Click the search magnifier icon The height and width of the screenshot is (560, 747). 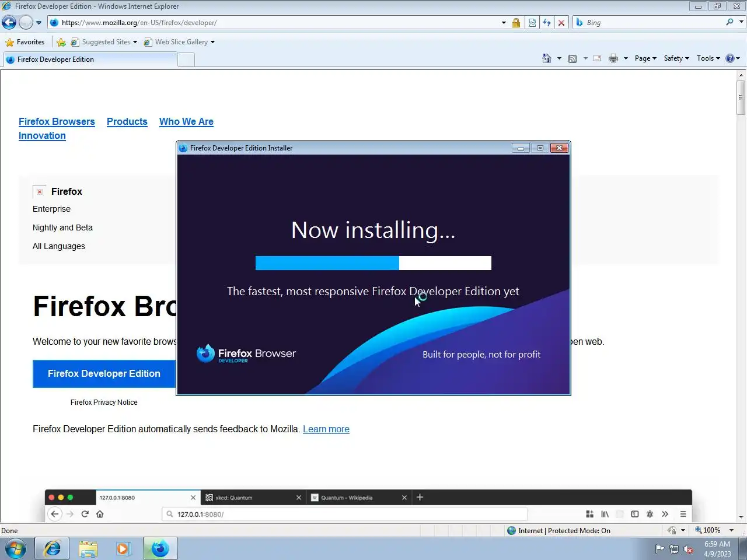coord(729,22)
